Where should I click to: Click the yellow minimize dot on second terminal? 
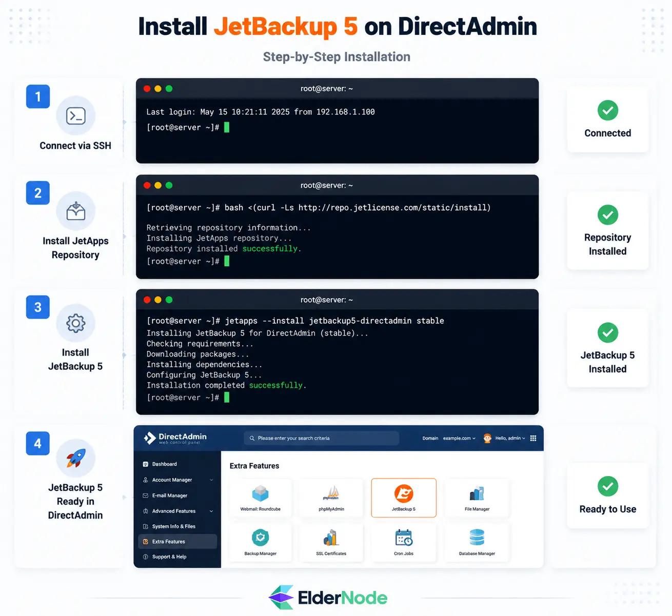(x=158, y=185)
